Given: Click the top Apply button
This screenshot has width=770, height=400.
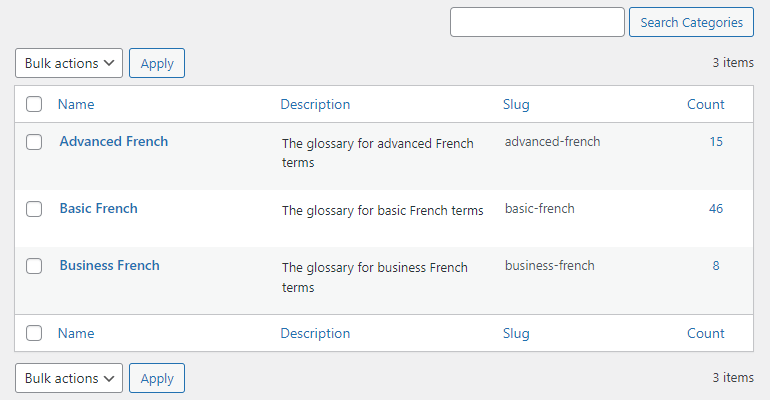Looking at the screenshot, I should coord(157,63).
